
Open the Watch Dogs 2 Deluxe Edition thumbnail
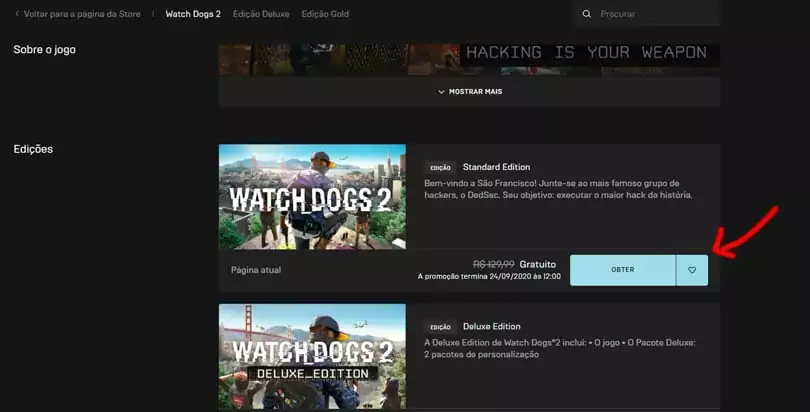tap(312, 356)
